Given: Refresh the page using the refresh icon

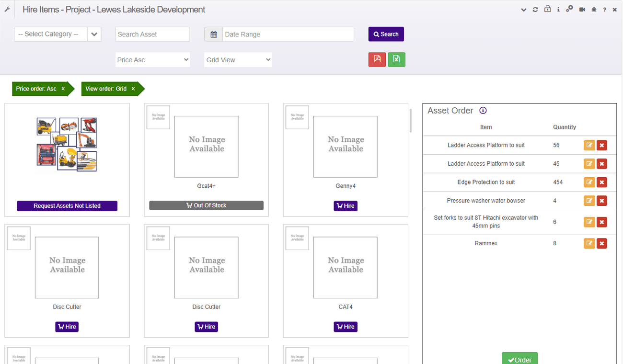Looking at the screenshot, I should pyautogui.click(x=535, y=9).
